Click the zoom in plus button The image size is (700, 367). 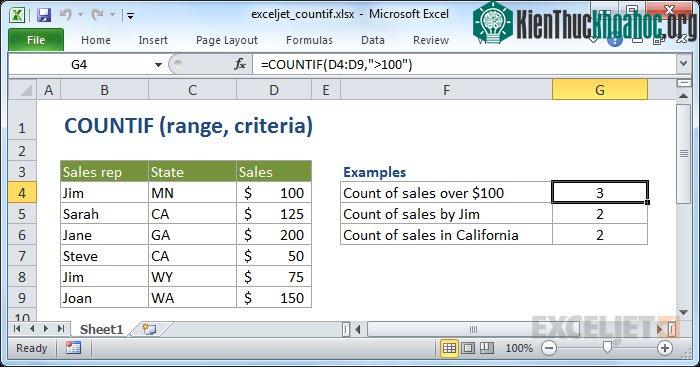tap(664, 348)
